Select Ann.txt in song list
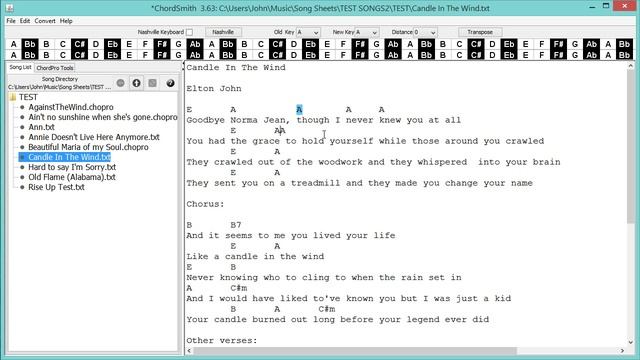This screenshot has width=640, height=360. coord(42,127)
